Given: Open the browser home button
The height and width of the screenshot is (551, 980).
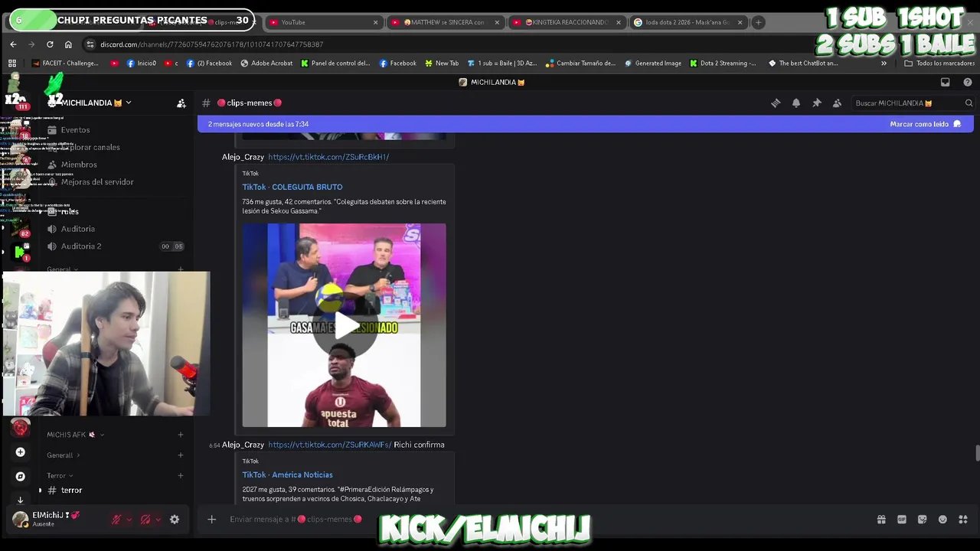Looking at the screenshot, I should coord(68,44).
